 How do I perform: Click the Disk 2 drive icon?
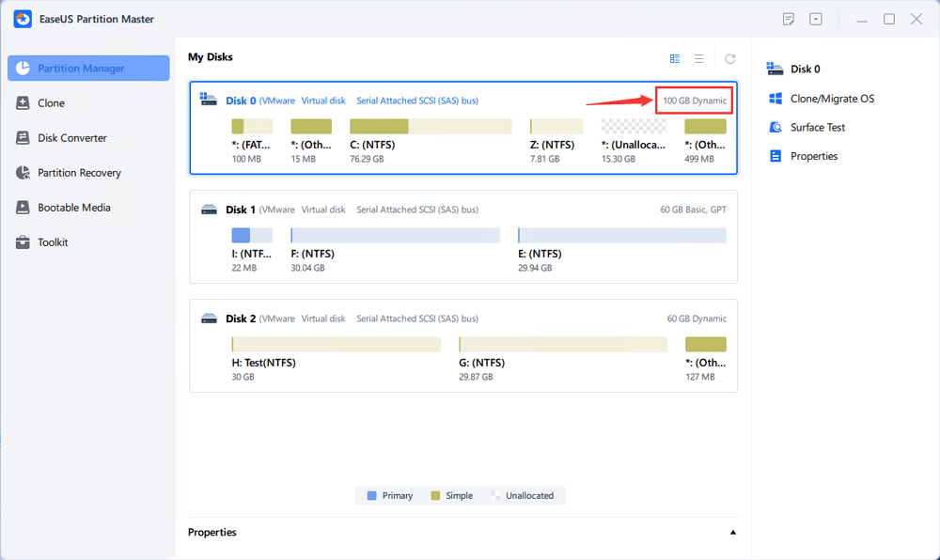[209, 319]
